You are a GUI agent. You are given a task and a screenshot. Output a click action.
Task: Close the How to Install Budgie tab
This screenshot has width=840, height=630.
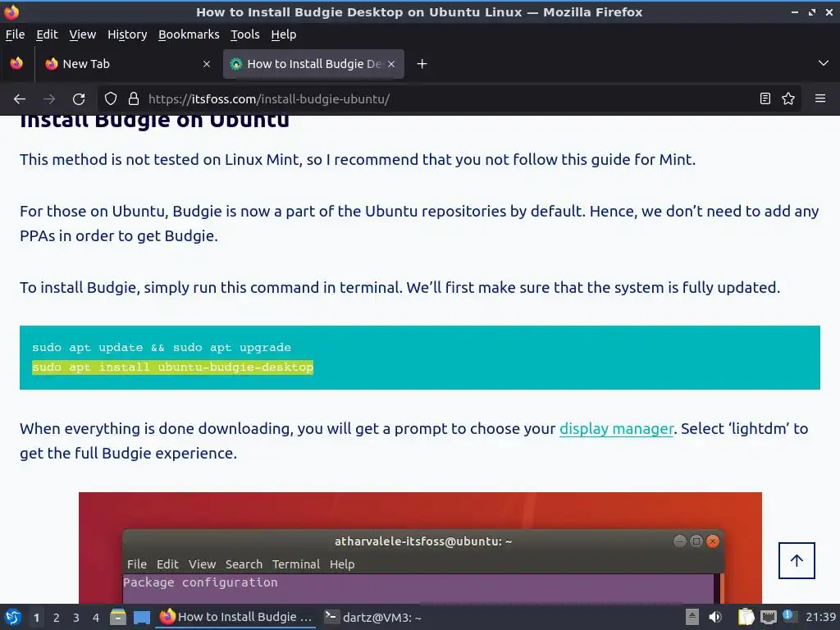point(391,64)
